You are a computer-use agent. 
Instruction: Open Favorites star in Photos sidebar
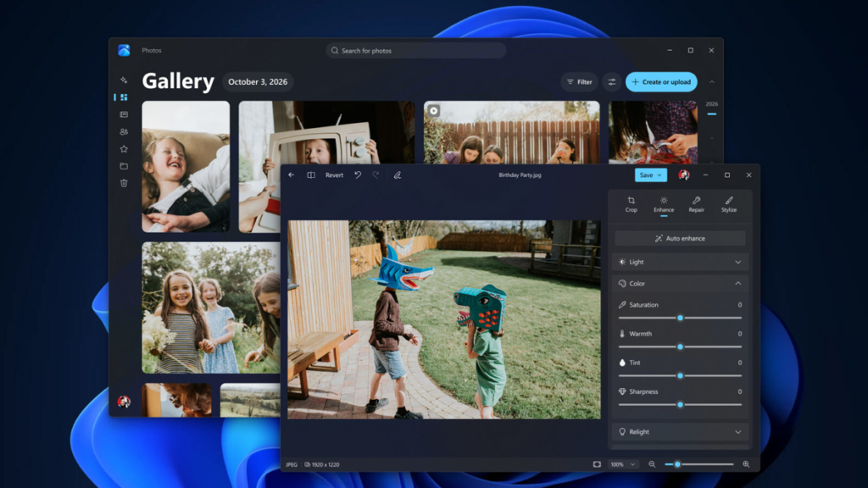[124, 149]
